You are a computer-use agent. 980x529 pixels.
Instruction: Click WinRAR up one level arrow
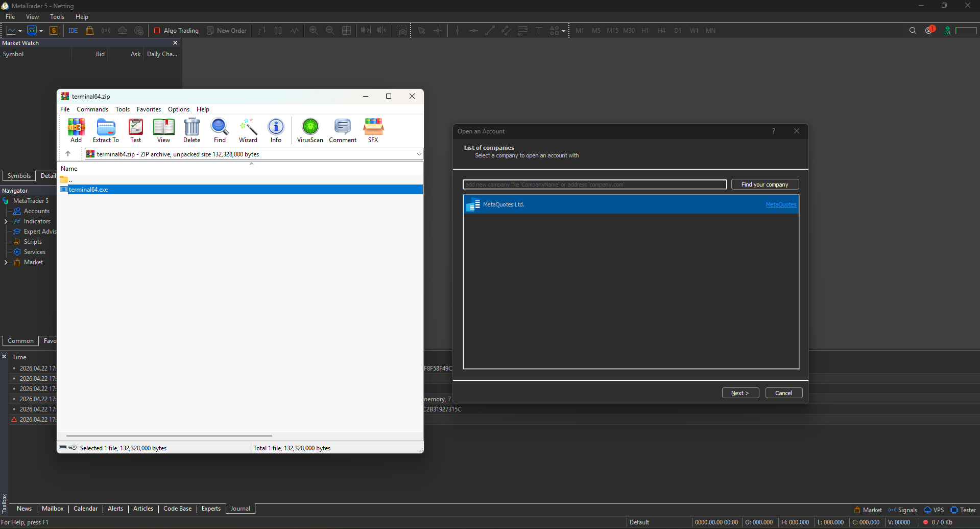point(67,154)
